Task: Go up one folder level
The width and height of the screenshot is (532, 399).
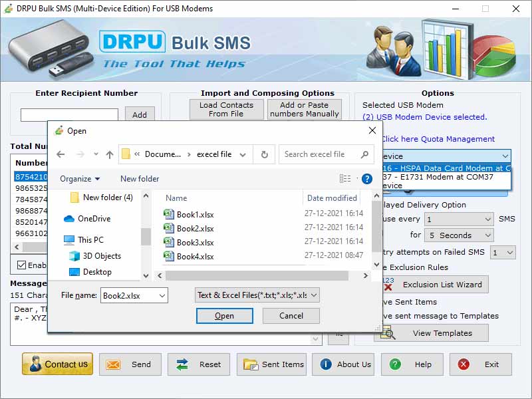Action: tap(109, 155)
